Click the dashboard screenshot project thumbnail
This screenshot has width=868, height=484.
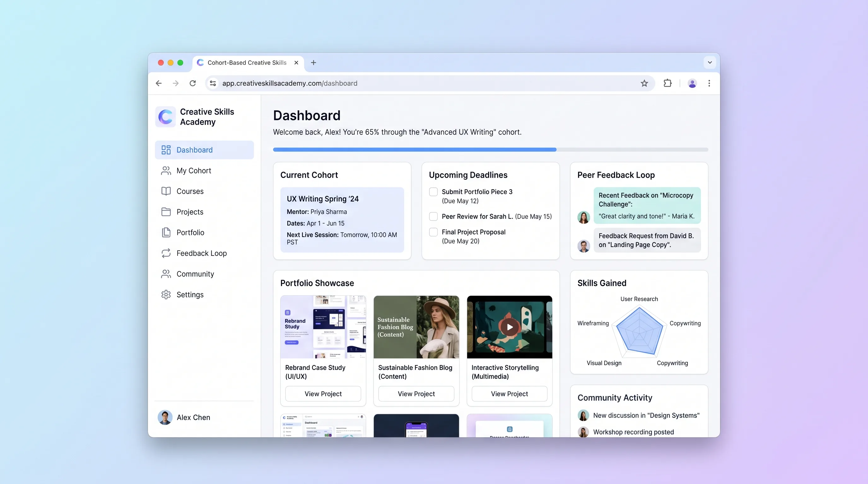(323, 426)
